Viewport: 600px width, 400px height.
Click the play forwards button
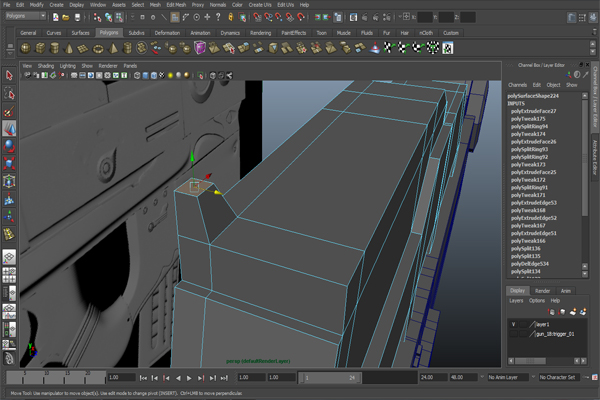[x=189, y=378]
